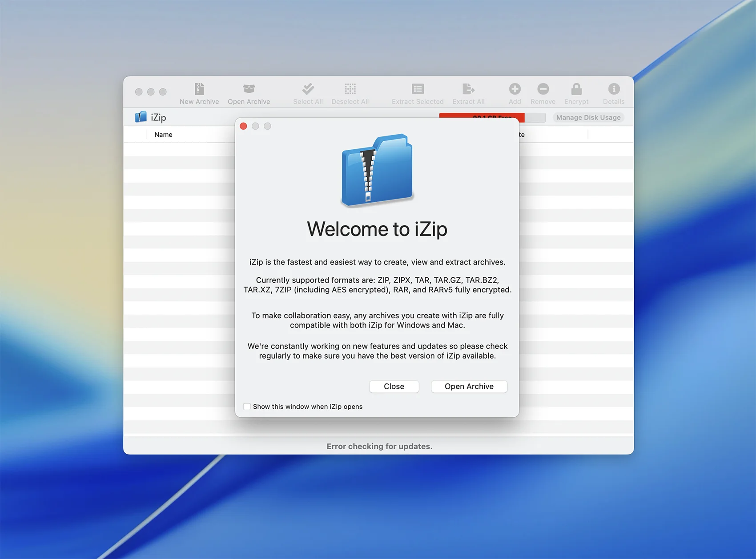Click the Encrypt lock icon
This screenshot has height=559, width=756.
[x=576, y=89]
